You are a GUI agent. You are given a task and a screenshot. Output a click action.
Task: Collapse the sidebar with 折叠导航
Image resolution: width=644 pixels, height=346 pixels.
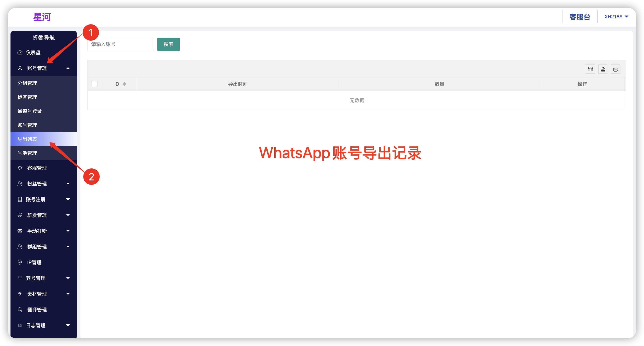[44, 38]
